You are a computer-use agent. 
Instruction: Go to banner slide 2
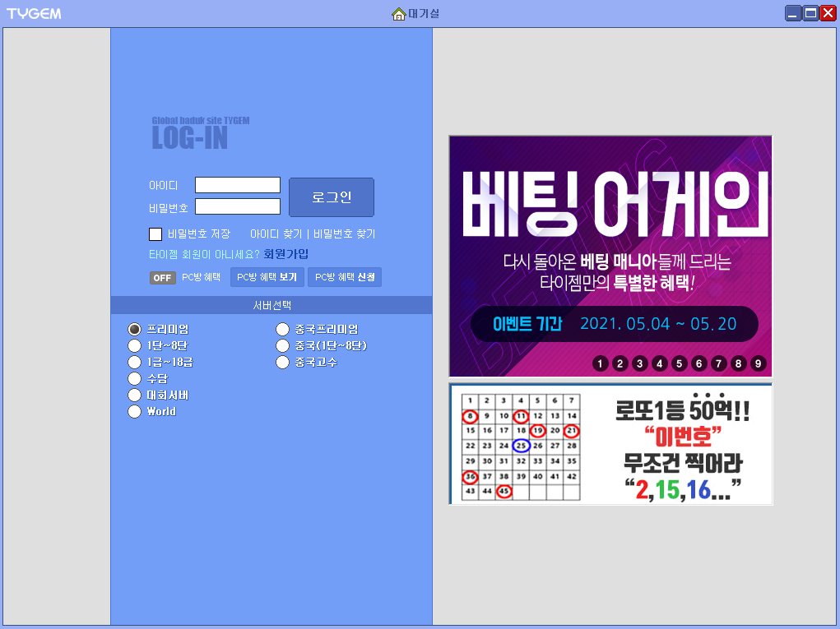[x=620, y=363]
